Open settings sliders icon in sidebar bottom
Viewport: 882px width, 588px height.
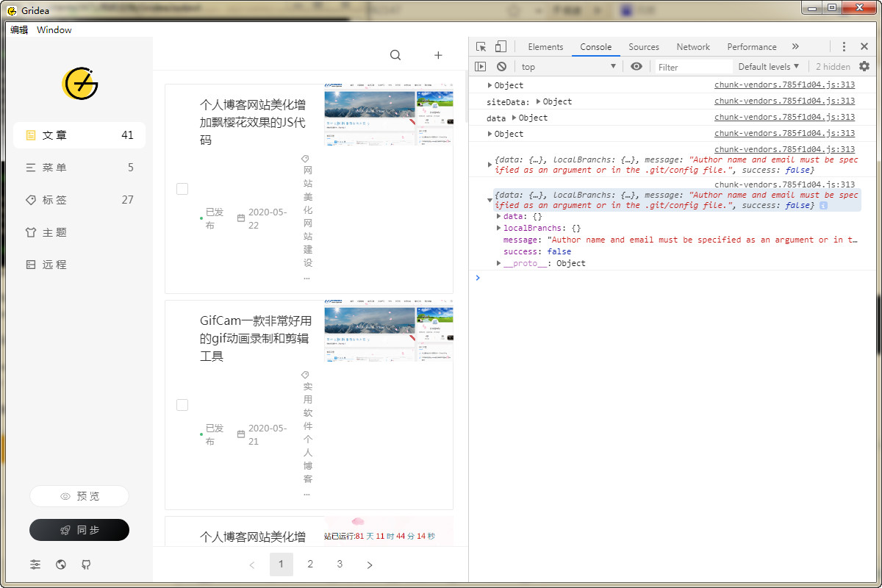[35, 564]
